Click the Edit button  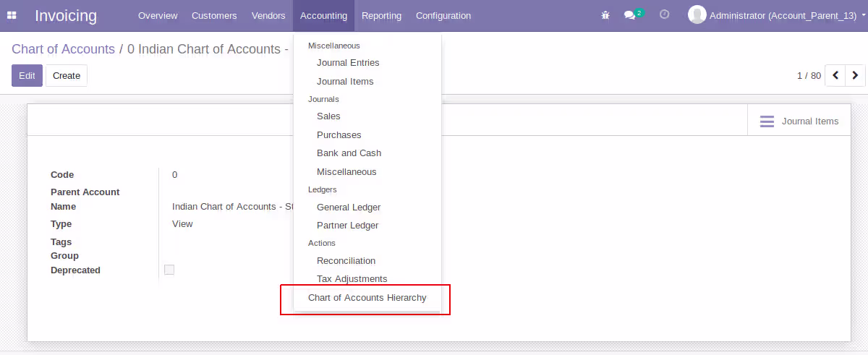(x=27, y=75)
